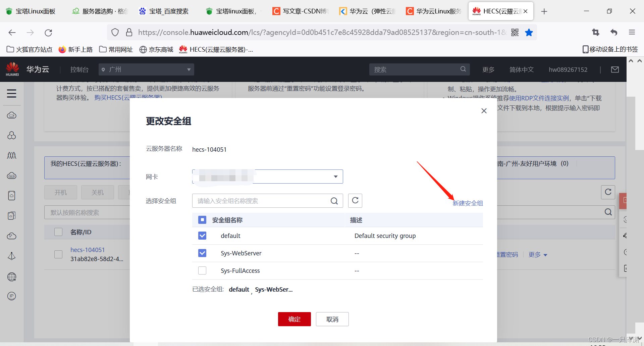The height and width of the screenshot is (346, 644).
Task: Open the 新手上路 bookmark
Action: pyautogui.click(x=75, y=49)
